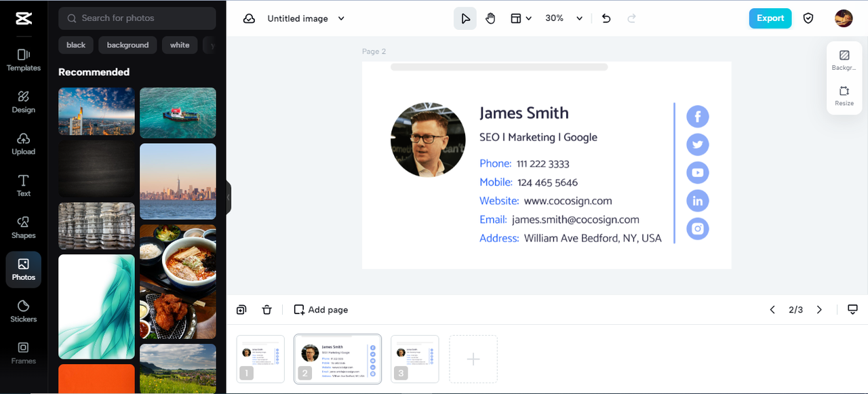Select the YouTube icon on the signature

pyautogui.click(x=697, y=173)
